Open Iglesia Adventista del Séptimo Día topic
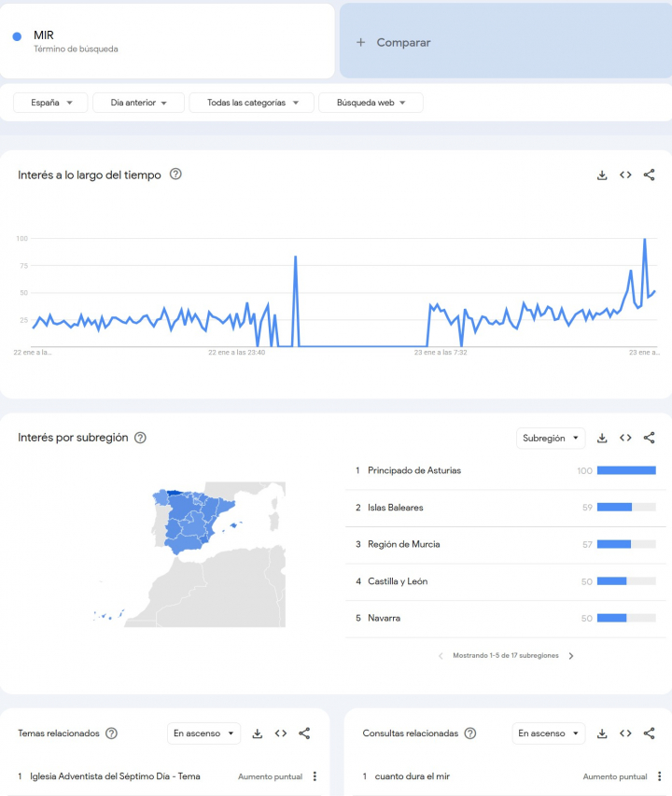 [x=115, y=776]
